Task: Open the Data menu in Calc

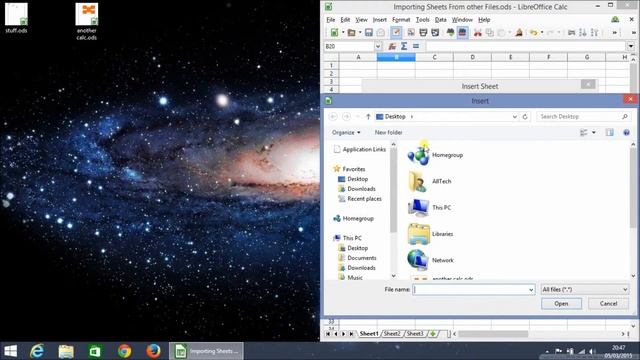Action: pos(440,20)
